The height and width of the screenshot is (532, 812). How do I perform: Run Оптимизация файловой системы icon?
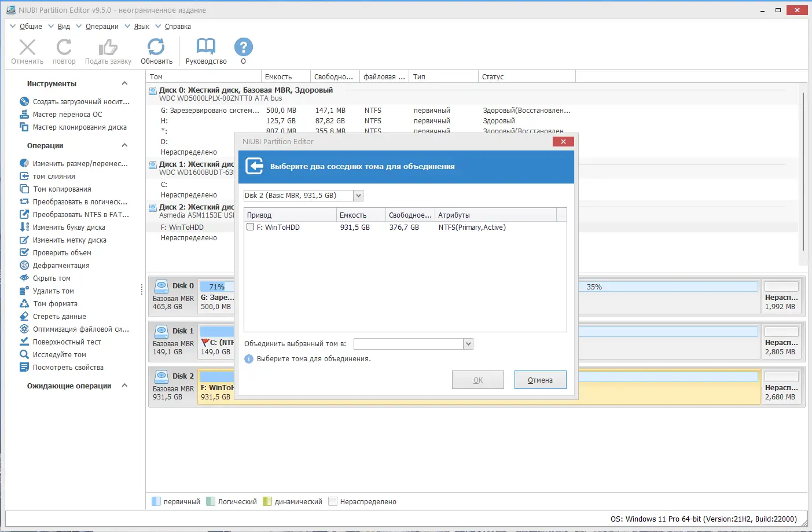24,329
